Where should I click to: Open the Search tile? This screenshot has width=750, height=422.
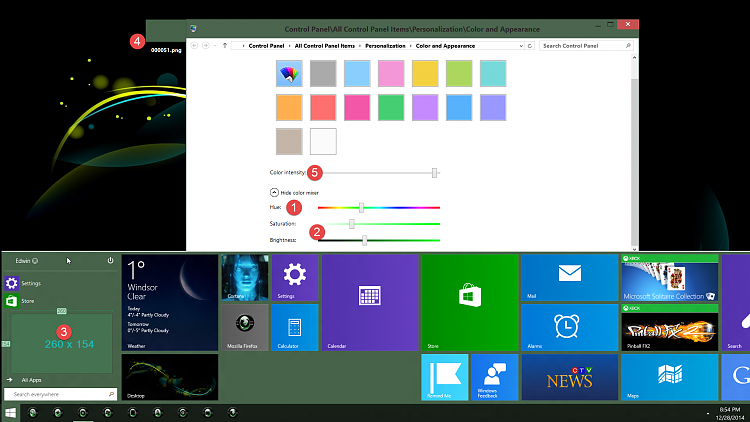click(x=736, y=302)
